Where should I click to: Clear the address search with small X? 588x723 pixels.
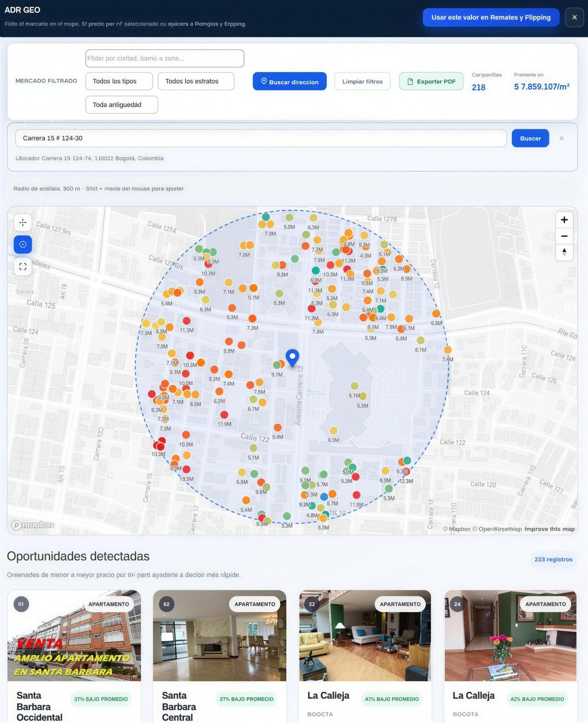pos(562,138)
